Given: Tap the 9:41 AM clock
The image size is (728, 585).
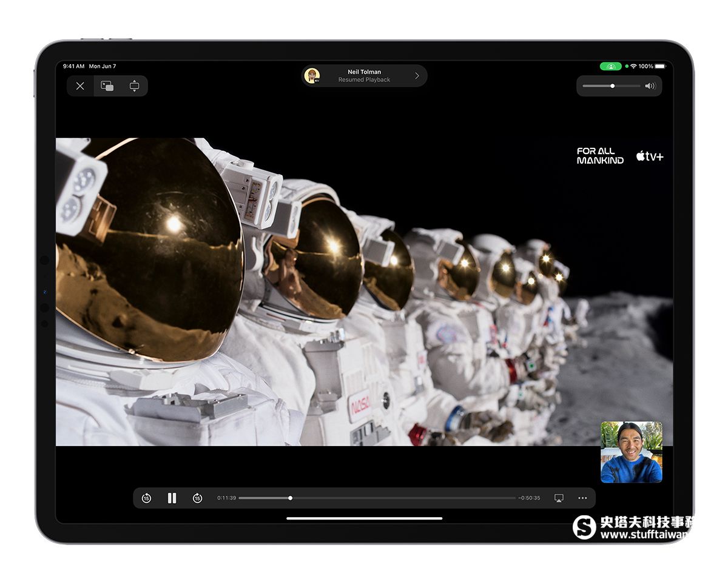Looking at the screenshot, I should pyautogui.click(x=73, y=66).
